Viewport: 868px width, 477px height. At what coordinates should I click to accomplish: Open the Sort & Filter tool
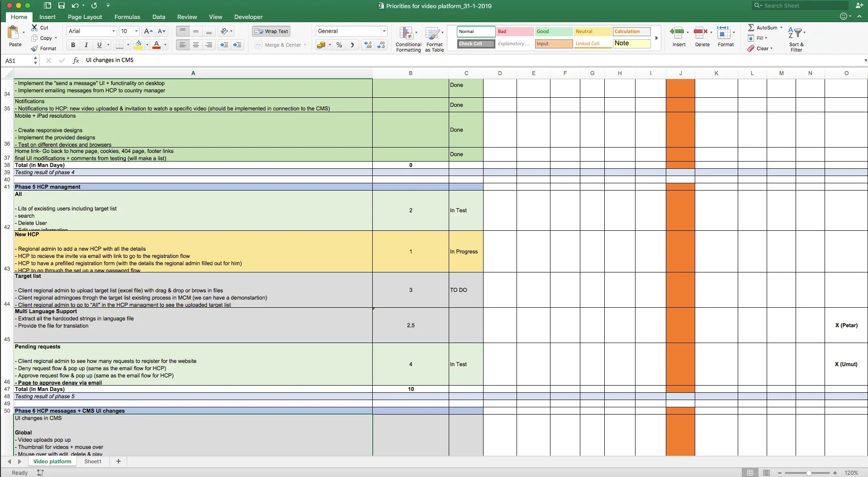[x=796, y=39]
